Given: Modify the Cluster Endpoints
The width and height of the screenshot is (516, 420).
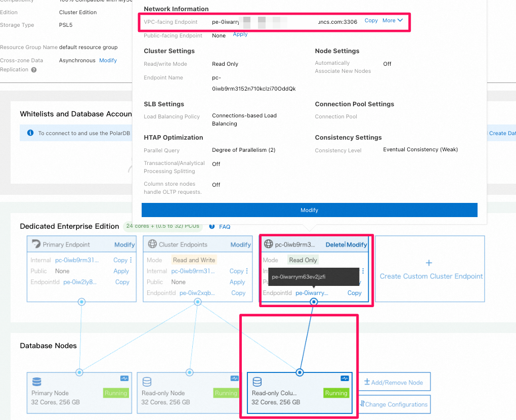Looking at the screenshot, I should coord(241,244).
